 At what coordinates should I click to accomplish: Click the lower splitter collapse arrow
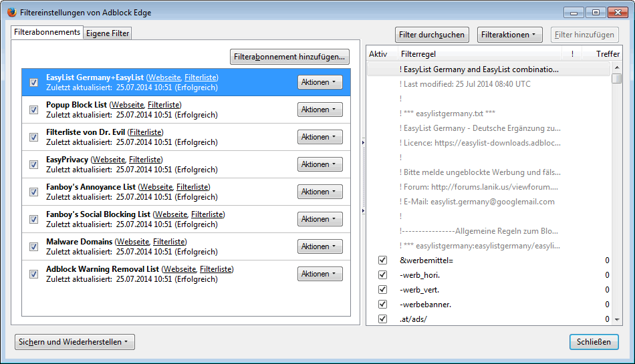(x=363, y=210)
